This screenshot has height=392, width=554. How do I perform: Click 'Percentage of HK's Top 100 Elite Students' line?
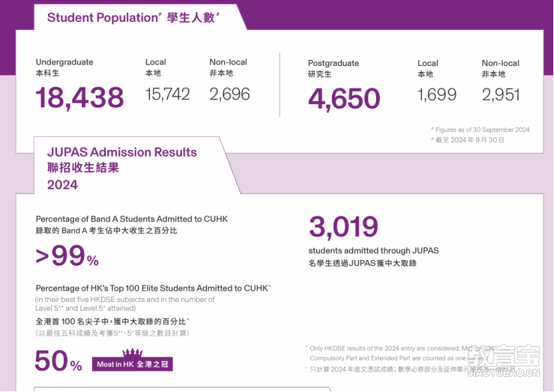point(152,289)
